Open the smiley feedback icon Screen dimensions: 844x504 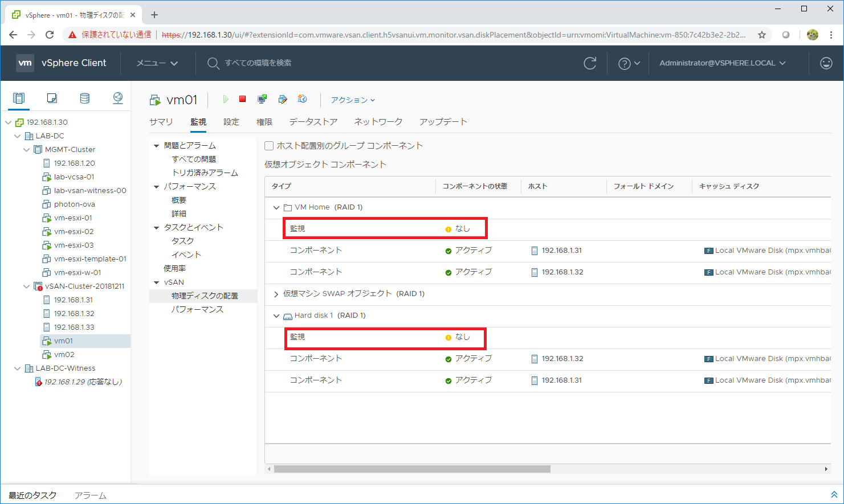pyautogui.click(x=826, y=63)
